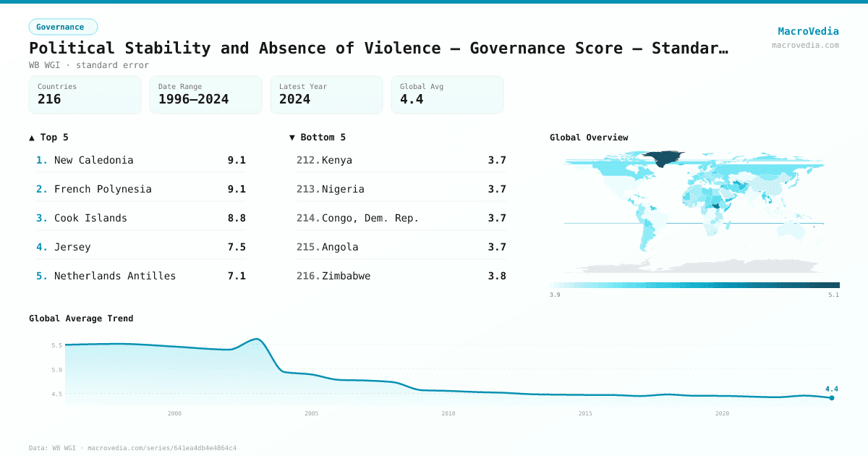The height and width of the screenshot is (456, 868).
Task: Select Nigeria in the Bottom 5
Action: [x=401, y=189]
